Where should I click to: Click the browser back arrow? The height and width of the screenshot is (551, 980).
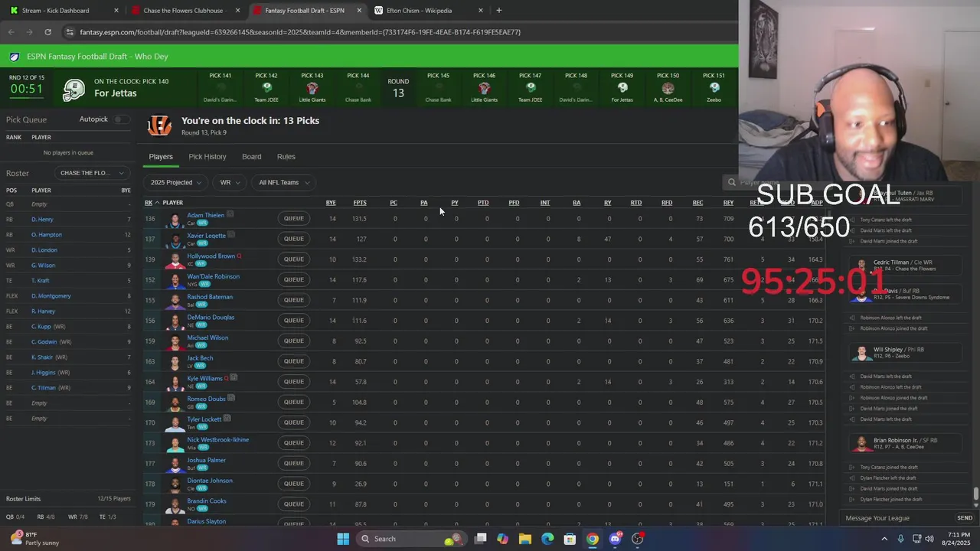[11, 32]
